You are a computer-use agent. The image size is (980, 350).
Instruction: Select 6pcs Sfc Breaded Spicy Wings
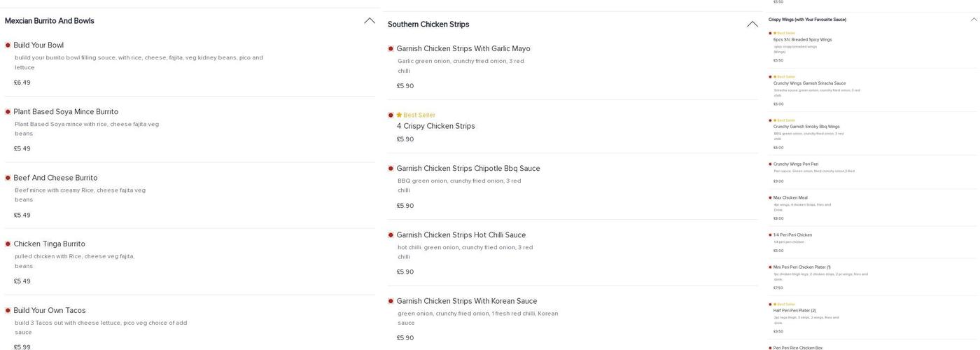[x=802, y=40]
